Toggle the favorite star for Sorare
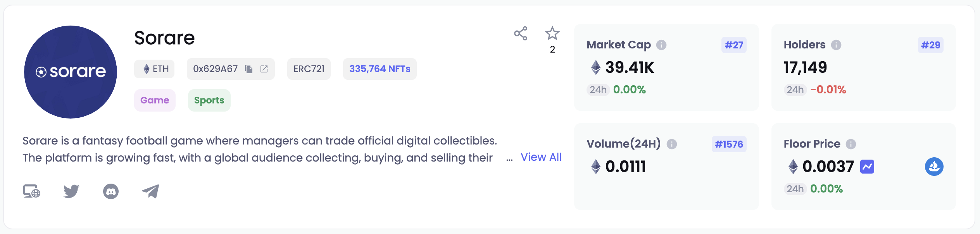 [x=552, y=34]
